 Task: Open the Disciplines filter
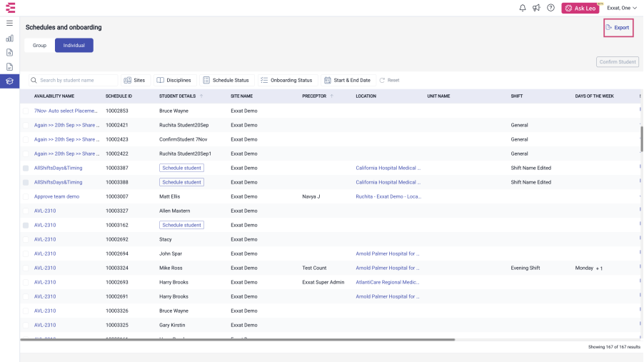click(x=174, y=80)
